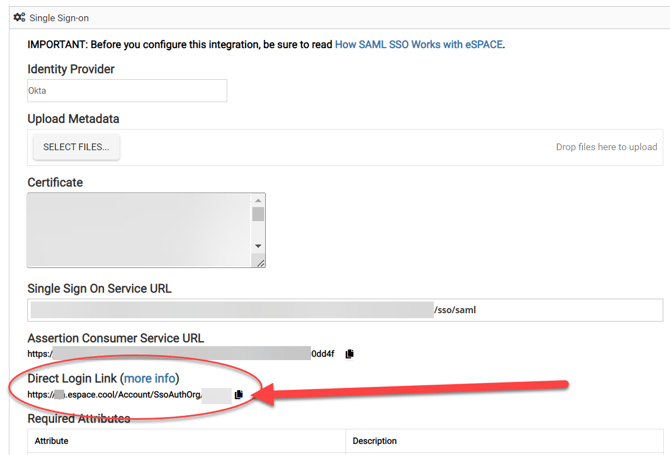Image resolution: width=670 pixels, height=455 pixels.
Task: Click the Certificate box scroll up arrow
Action: coord(258,201)
